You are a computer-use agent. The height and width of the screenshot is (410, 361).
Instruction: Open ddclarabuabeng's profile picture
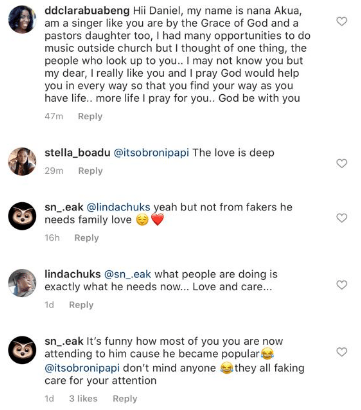pyautogui.click(x=22, y=19)
